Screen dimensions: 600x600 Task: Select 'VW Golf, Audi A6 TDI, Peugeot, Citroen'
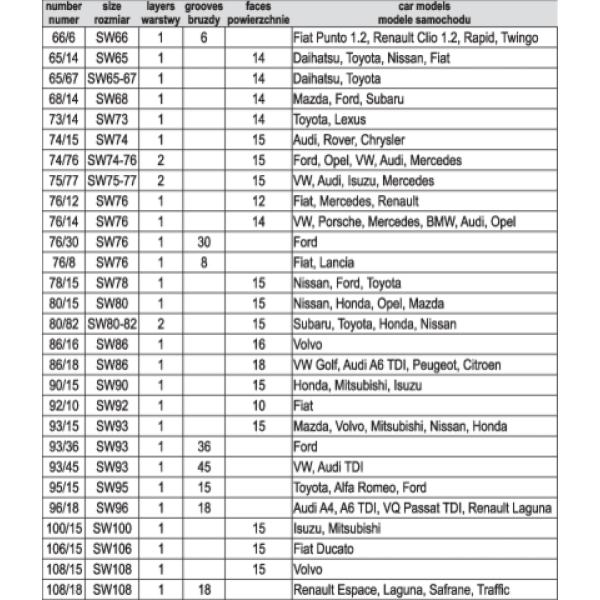(x=425, y=365)
